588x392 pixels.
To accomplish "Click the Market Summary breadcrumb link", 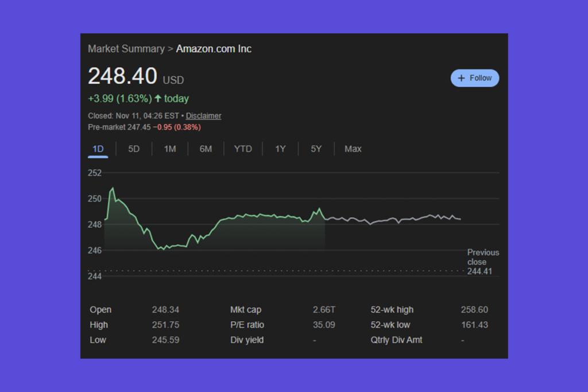I will tap(126, 49).
